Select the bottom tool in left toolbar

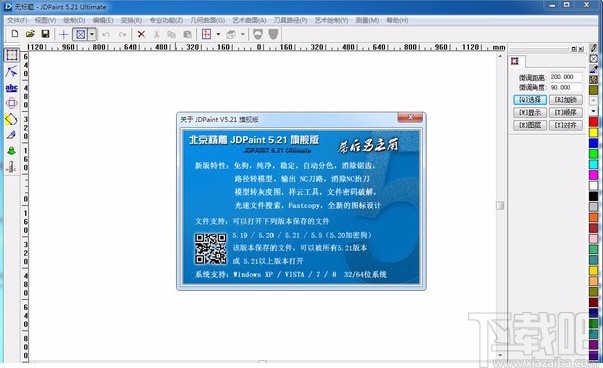click(x=11, y=167)
